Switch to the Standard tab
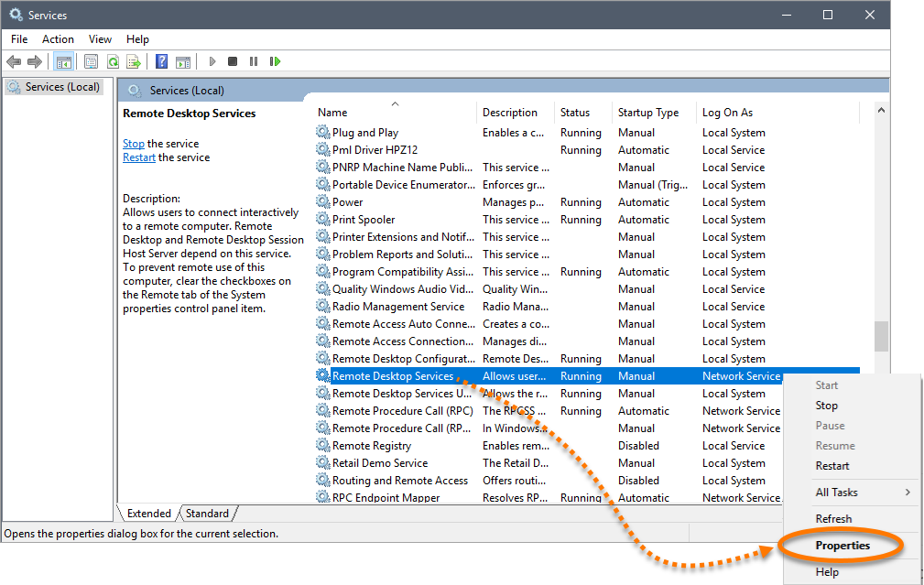The height and width of the screenshot is (585, 924). (x=207, y=513)
